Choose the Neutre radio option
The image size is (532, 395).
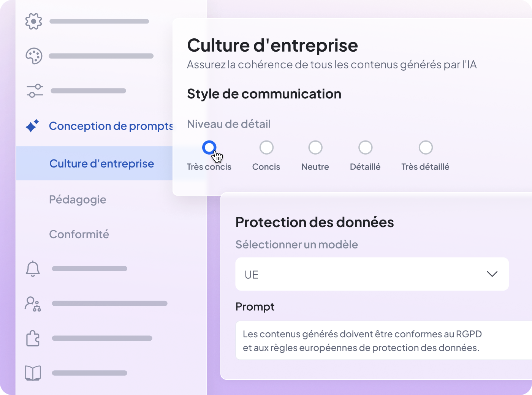tap(315, 147)
